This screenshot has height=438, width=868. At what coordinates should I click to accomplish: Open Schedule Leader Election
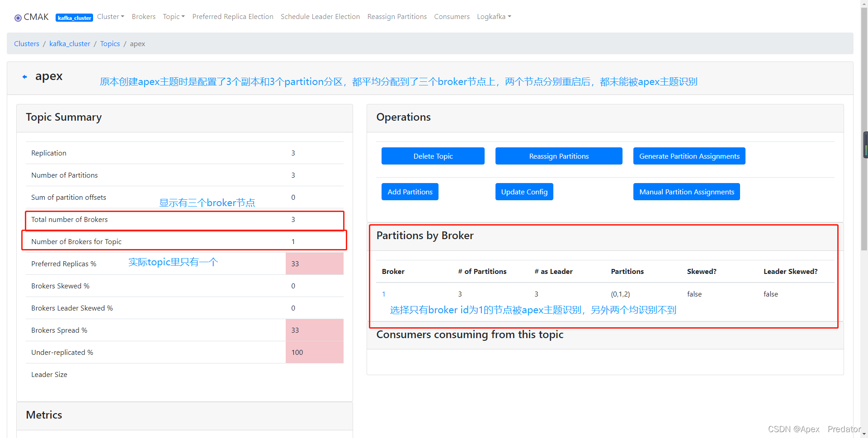pyautogui.click(x=320, y=17)
